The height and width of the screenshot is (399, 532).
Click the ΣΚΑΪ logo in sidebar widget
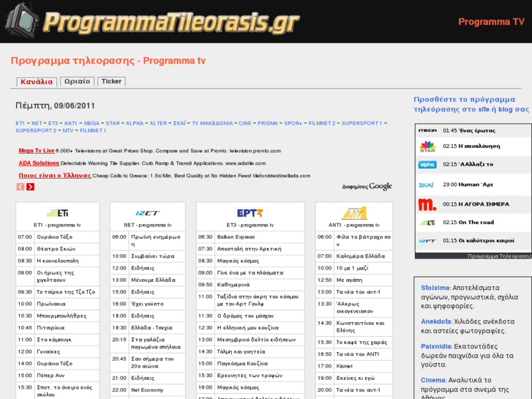pos(426,184)
